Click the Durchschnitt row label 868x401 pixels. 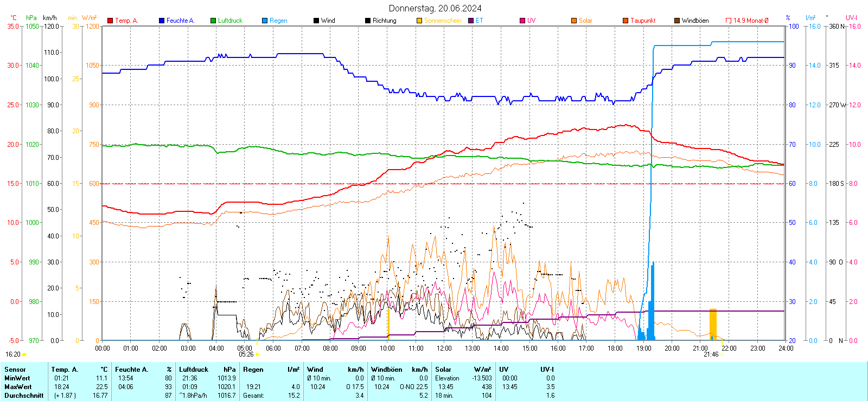coord(24,396)
